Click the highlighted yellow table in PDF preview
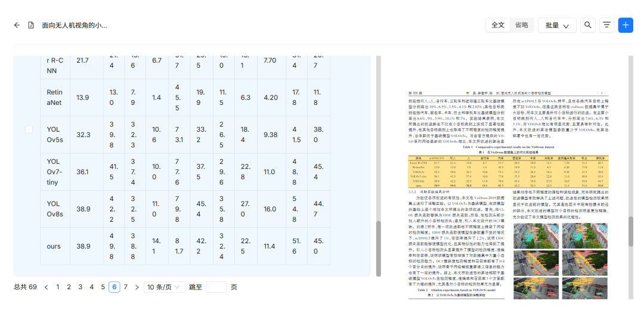Image resolution: width=644 pixels, height=310 pixels. click(x=507, y=171)
